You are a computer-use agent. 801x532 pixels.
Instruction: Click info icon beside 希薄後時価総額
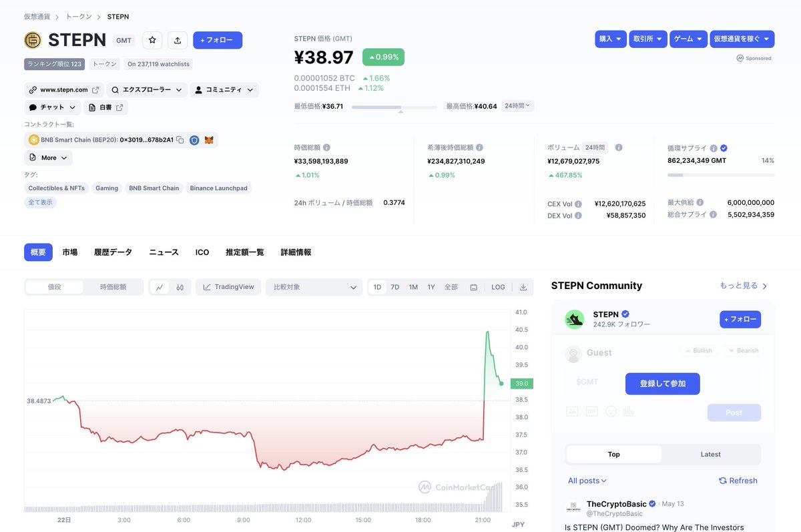pyautogui.click(x=479, y=148)
